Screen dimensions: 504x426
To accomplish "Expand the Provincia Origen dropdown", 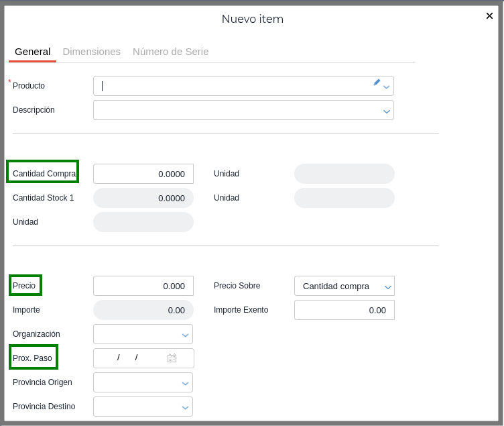I will point(186,383).
